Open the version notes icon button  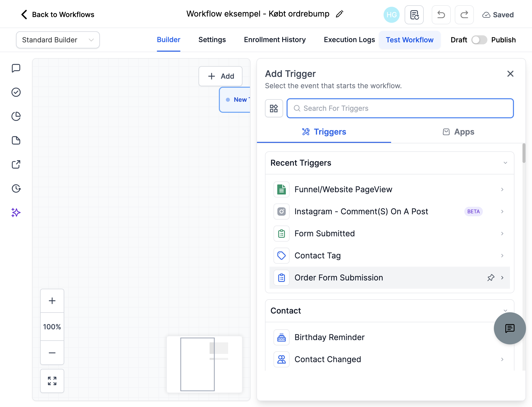click(414, 15)
